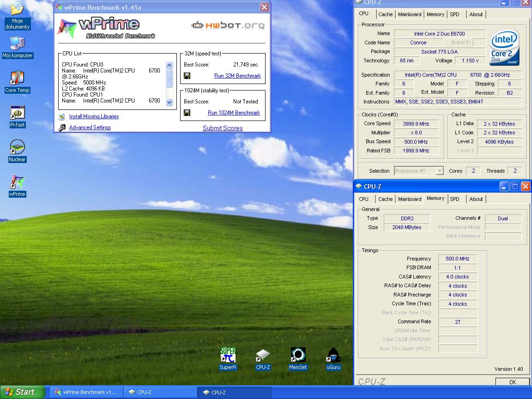Click the hwbot.org logo in wPrime

pos(228,25)
